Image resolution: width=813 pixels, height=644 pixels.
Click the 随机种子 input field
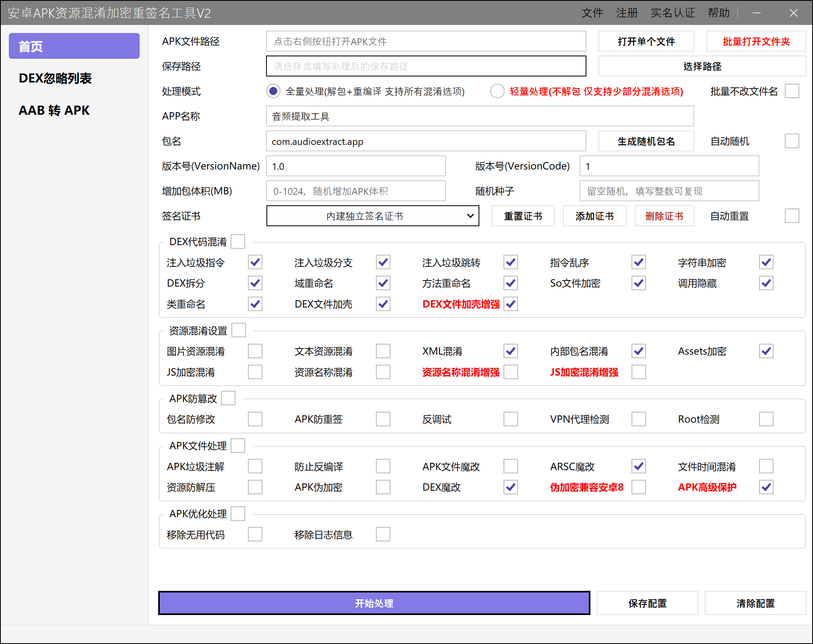(669, 191)
